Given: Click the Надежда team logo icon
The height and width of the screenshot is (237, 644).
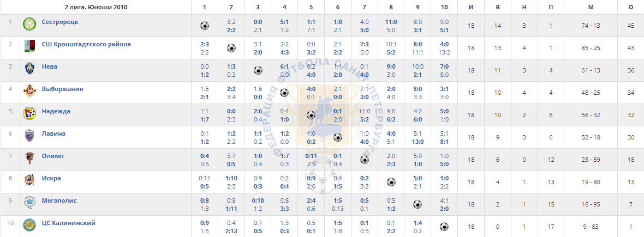Looking at the screenshot, I should click(29, 114).
